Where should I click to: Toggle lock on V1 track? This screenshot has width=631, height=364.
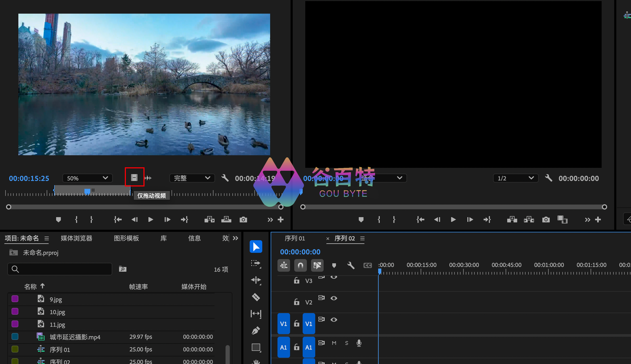296,324
